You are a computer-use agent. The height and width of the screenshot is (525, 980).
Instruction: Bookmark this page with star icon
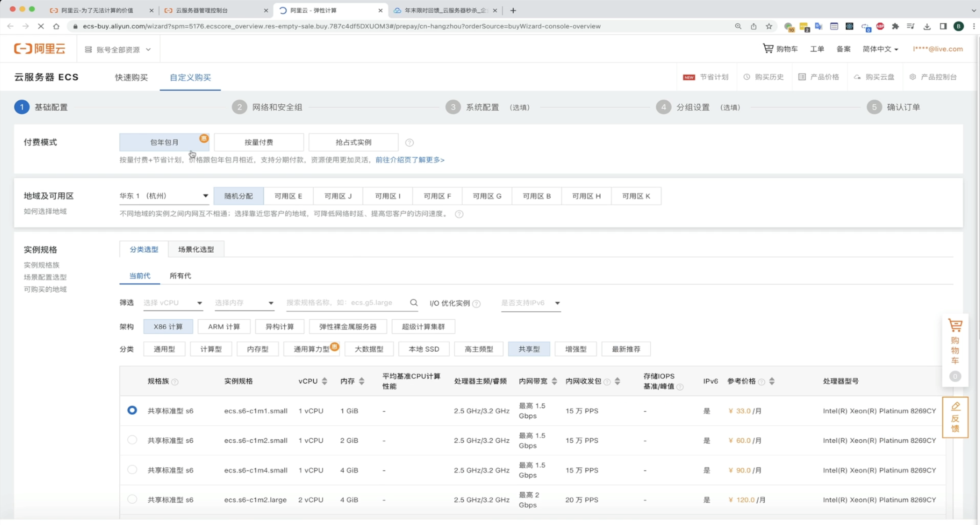[769, 26]
